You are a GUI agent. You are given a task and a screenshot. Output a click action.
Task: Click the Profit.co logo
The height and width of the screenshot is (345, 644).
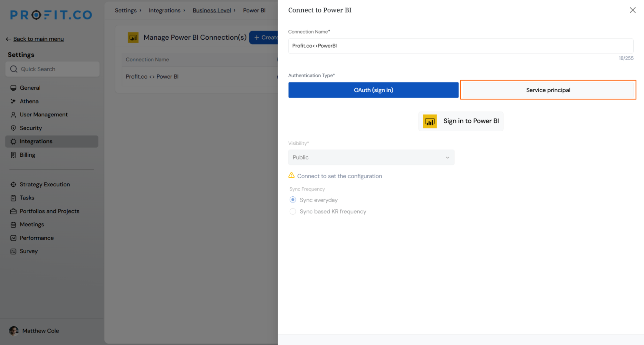[51, 15]
